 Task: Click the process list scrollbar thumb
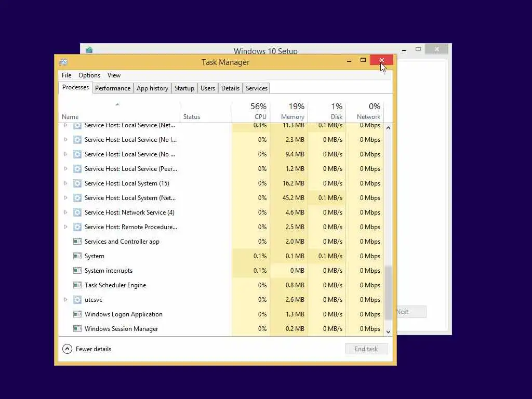(x=388, y=293)
